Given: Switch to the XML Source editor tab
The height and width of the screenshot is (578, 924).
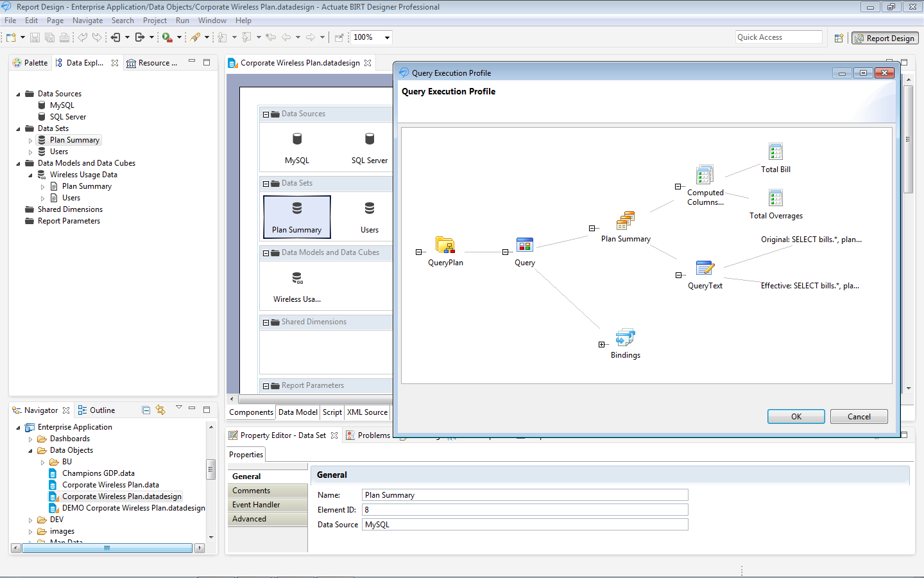Looking at the screenshot, I should coord(367,412).
